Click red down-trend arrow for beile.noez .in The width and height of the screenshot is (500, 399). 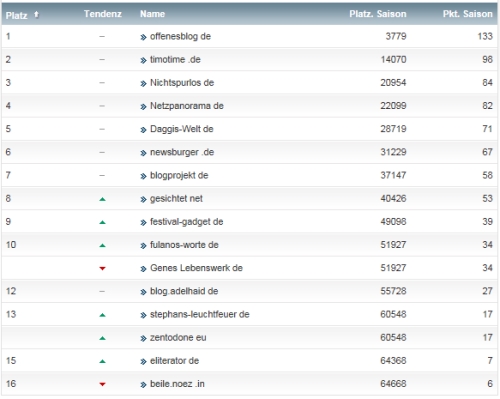click(102, 384)
